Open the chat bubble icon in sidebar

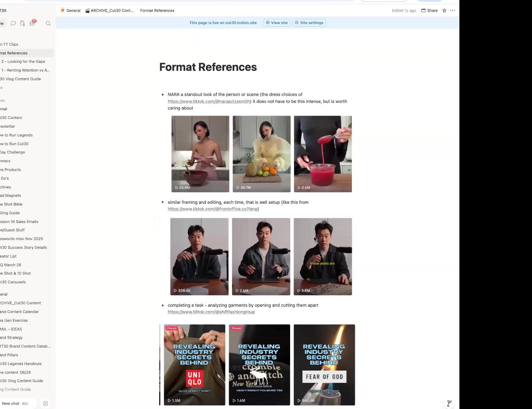click(x=13, y=23)
